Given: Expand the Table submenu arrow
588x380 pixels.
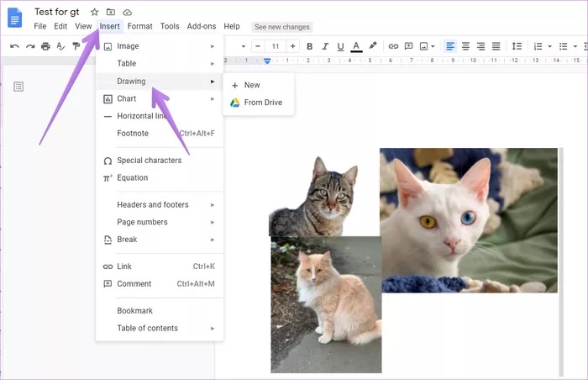Looking at the screenshot, I should pyautogui.click(x=213, y=63).
